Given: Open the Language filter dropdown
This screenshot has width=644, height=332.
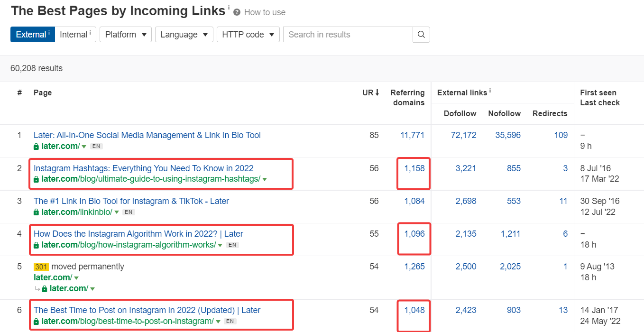Looking at the screenshot, I should (x=184, y=35).
